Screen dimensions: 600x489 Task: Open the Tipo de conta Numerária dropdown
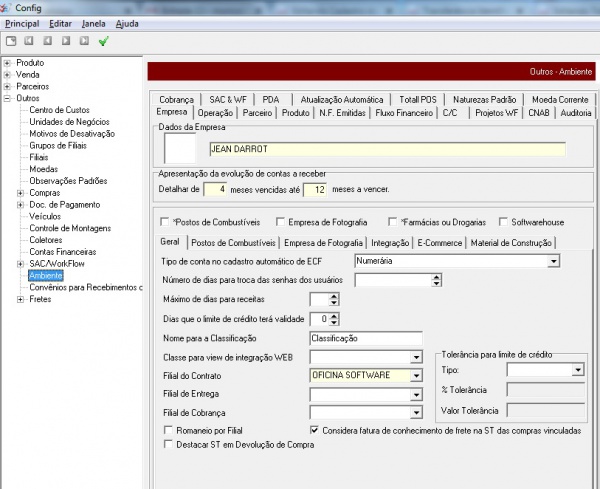(x=552, y=261)
